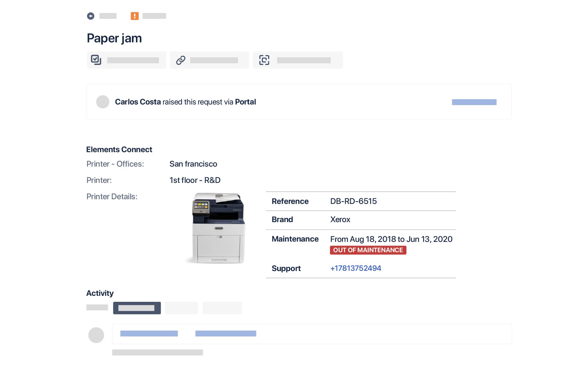Click the Paper jam title
This screenshot has height=368, width=588.
pyautogui.click(x=114, y=38)
